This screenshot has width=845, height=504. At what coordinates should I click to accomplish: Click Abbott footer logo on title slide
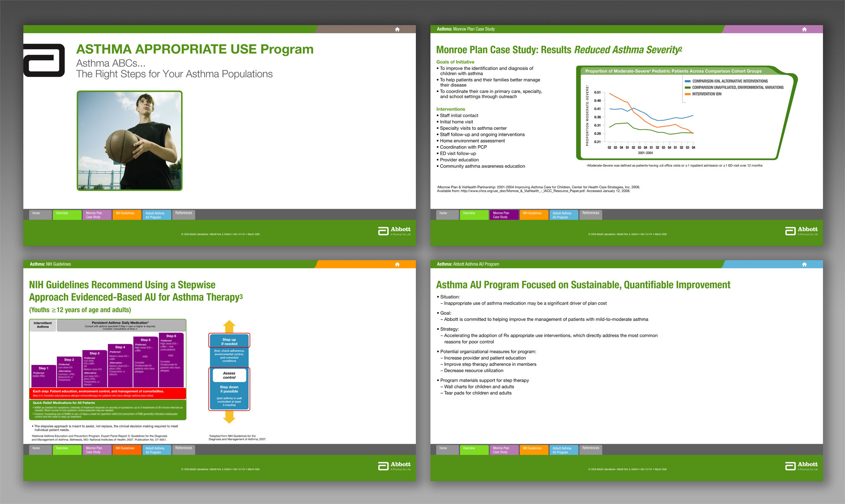click(394, 231)
